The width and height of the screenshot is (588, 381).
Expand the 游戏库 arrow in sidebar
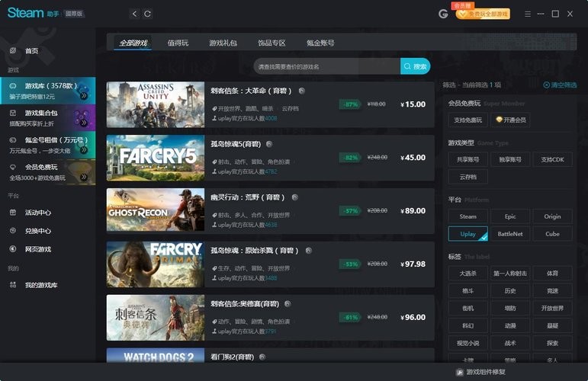(84, 95)
